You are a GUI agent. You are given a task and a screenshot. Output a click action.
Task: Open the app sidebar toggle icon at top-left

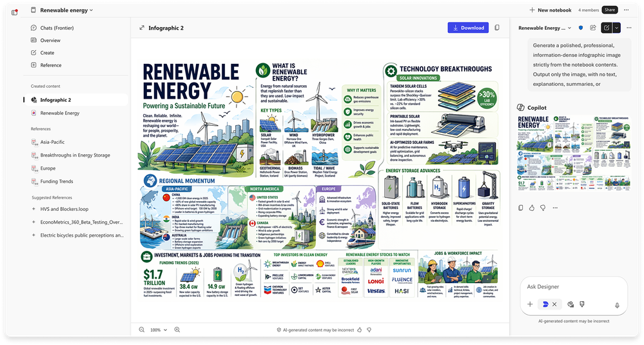click(15, 12)
